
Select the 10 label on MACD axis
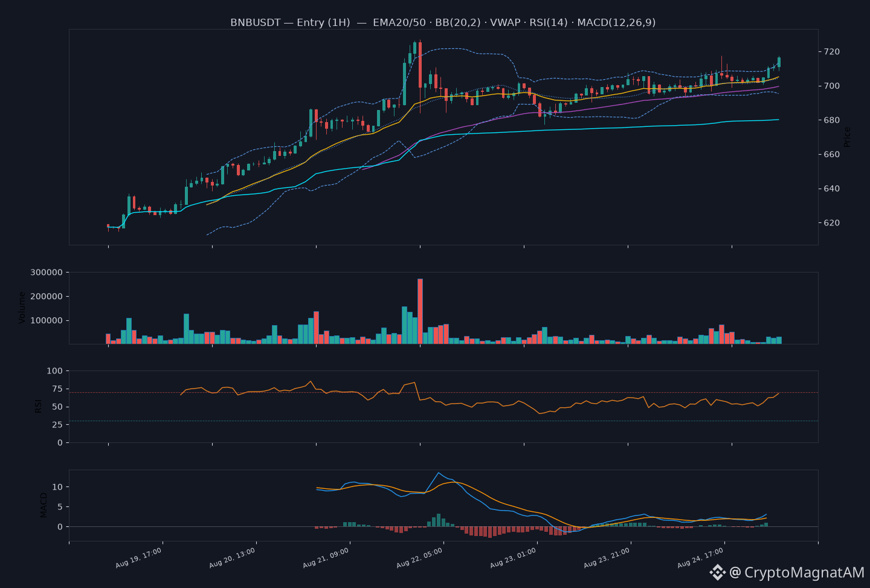(x=57, y=487)
